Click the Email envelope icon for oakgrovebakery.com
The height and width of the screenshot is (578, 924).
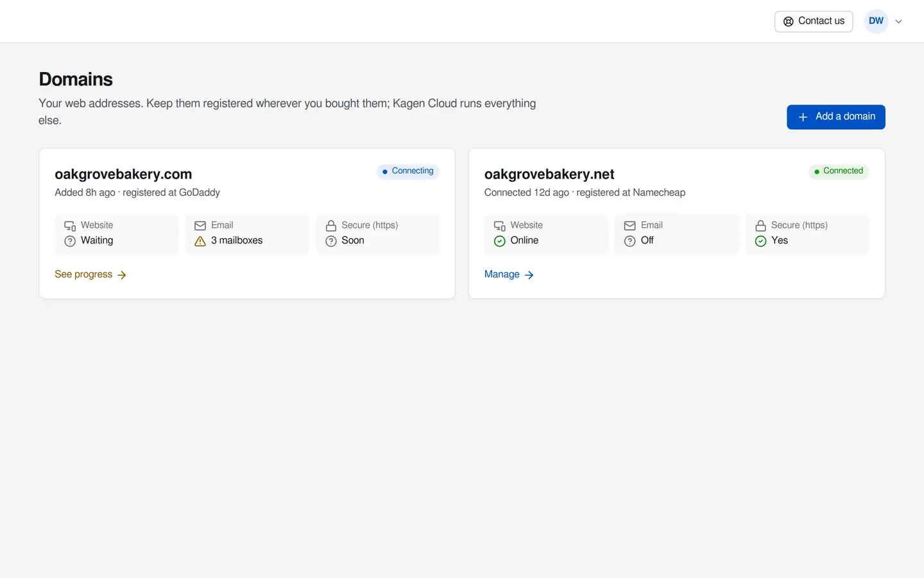pos(200,225)
